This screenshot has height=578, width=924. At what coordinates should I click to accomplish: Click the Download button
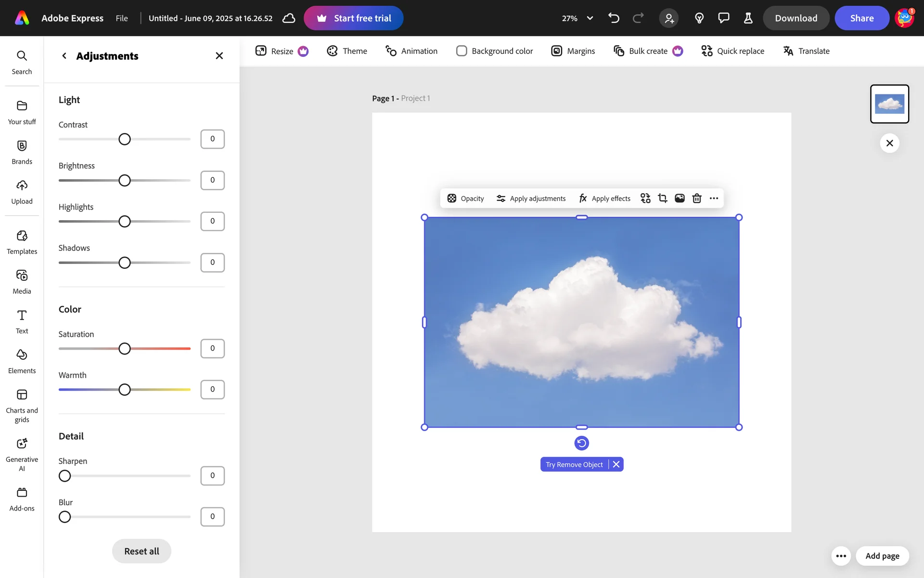point(796,18)
